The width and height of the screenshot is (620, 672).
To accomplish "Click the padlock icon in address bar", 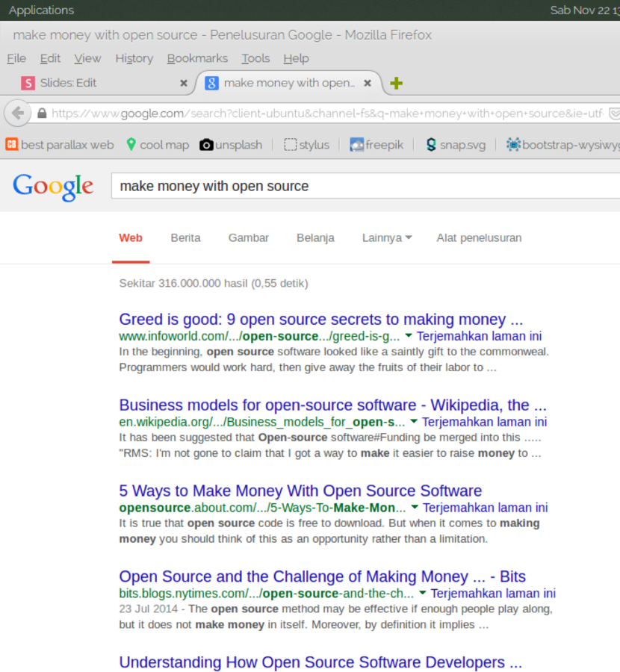I will (x=42, y=113).
